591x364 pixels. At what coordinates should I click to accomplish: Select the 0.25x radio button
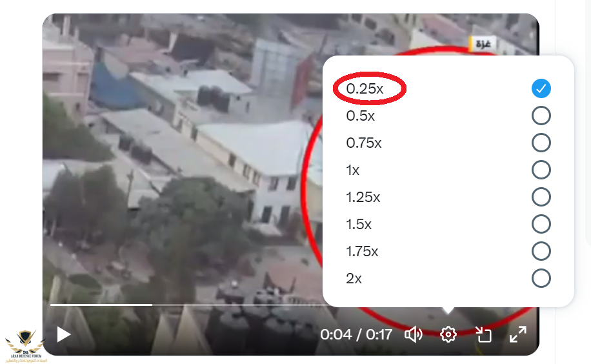tap(541, 88)
